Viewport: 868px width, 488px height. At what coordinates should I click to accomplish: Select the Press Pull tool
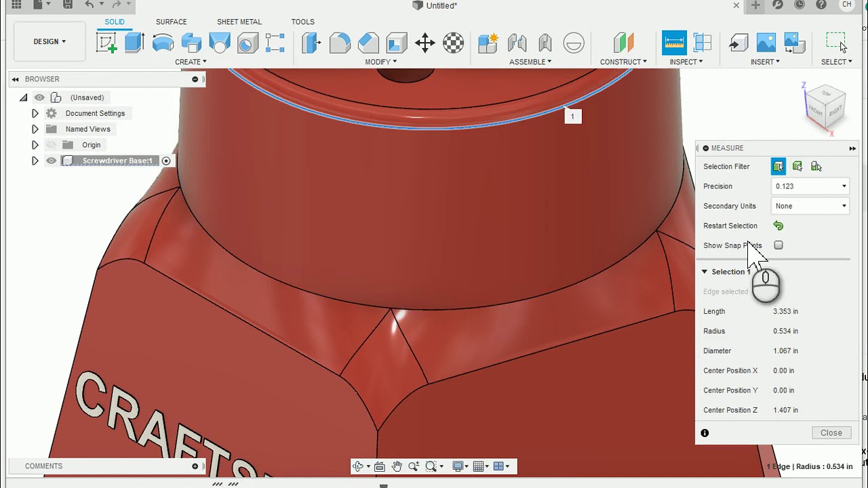click(311, 43)
